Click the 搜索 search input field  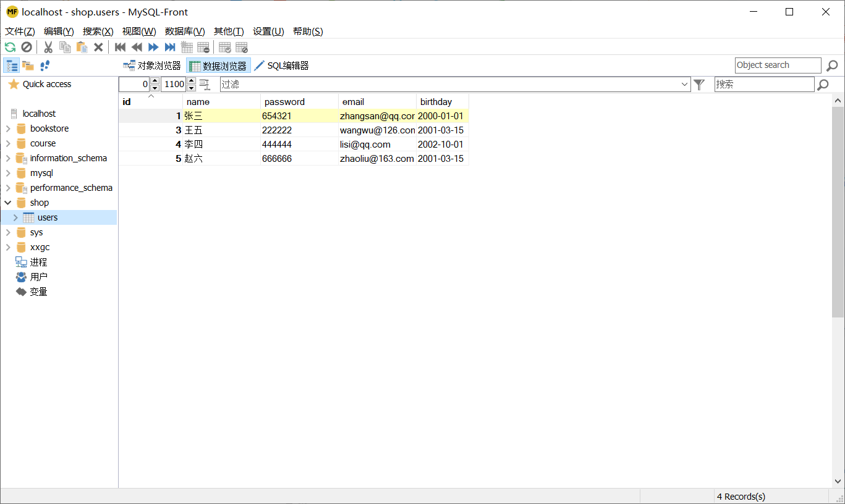coord(765,85)
